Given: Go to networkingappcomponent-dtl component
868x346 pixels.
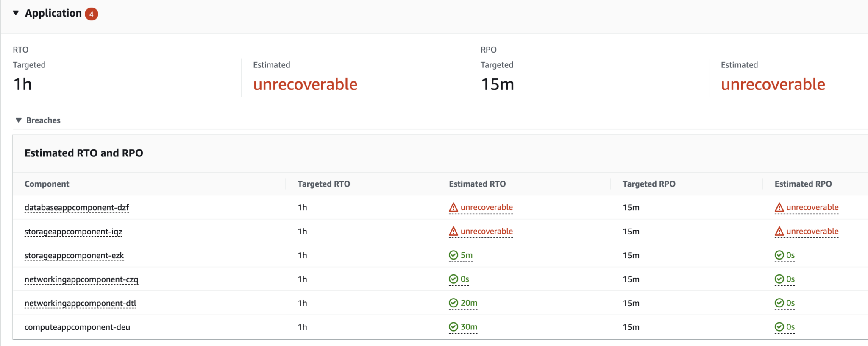Looking at the screenshot, I should coord(81,303).
